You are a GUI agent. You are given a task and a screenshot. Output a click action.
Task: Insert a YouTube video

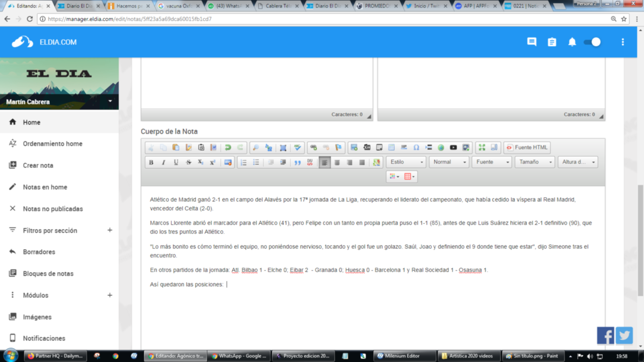(x=453, y=148)
